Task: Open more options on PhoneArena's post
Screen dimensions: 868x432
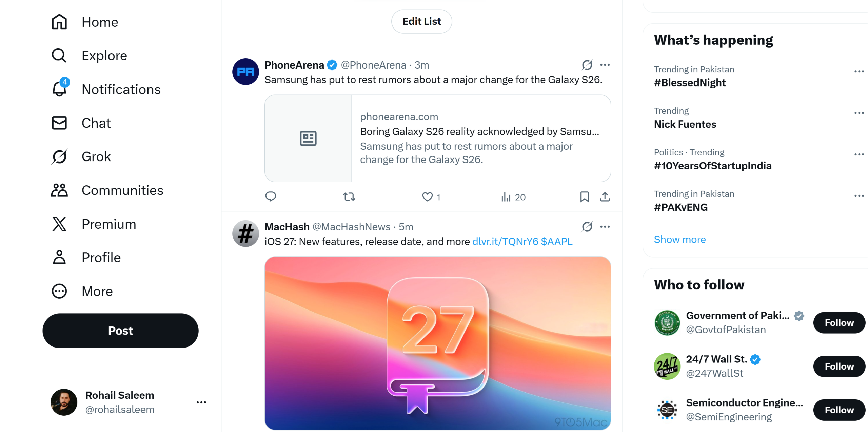Action: pyautogui.click(x=605, y=65)
